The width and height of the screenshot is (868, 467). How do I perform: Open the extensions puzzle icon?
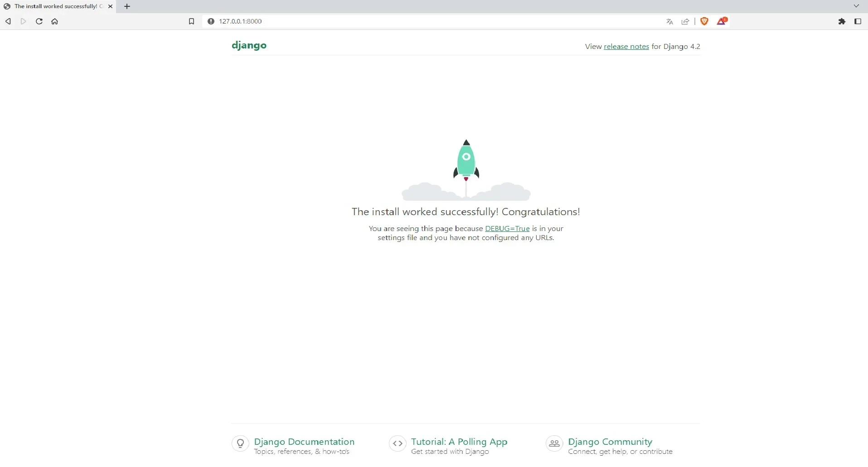tap(842, 21)
